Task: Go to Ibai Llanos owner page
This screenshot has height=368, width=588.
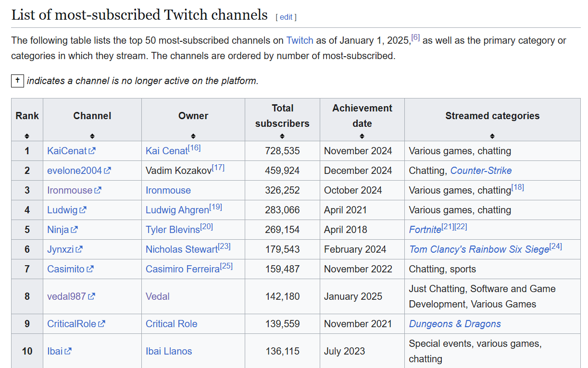Action: coord(169,351)
